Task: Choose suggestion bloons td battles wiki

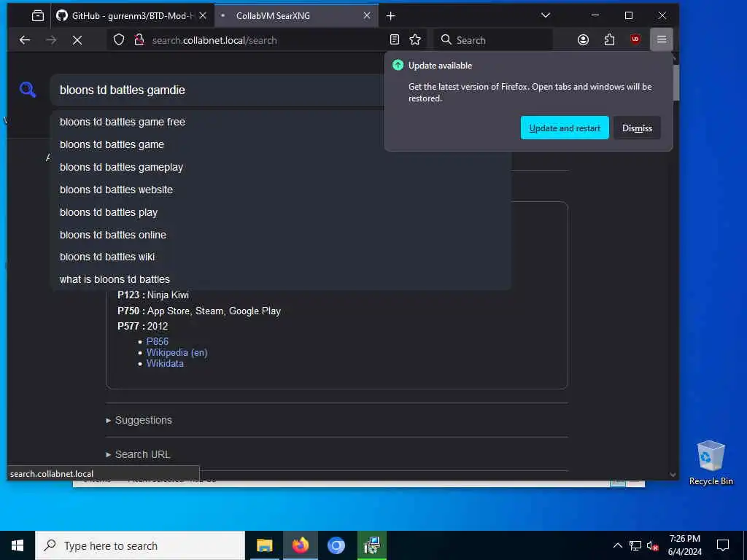Action: 281,257
